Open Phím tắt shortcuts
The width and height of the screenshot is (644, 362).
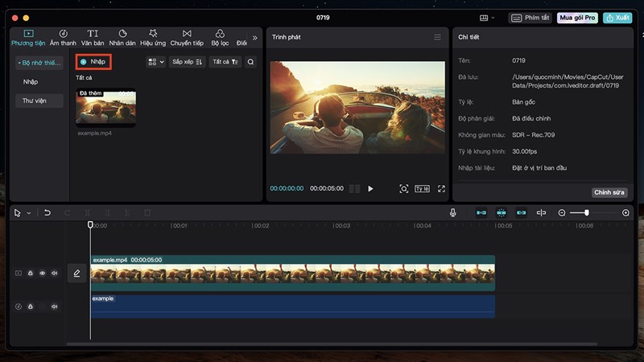pyautogui.click(x=530, y=18)
